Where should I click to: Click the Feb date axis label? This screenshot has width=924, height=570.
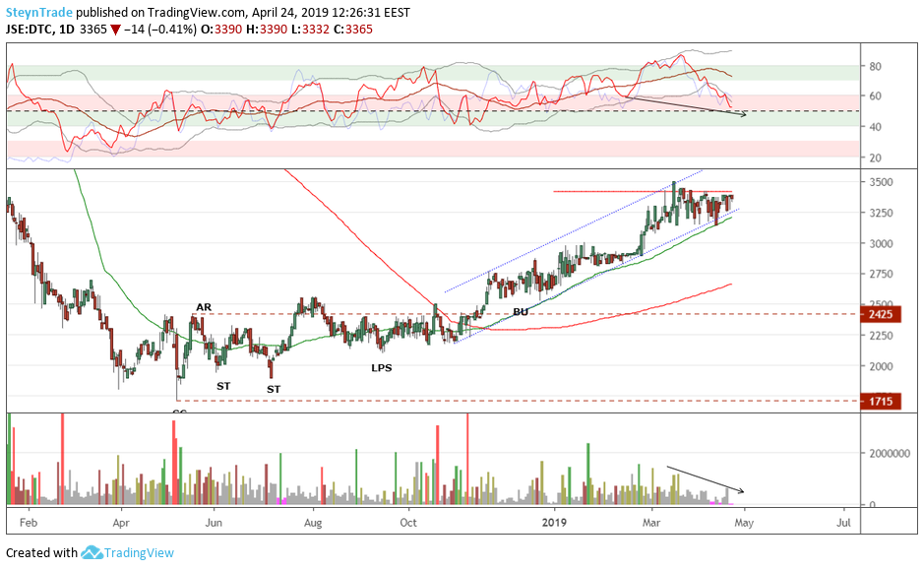tap(28, 523)
